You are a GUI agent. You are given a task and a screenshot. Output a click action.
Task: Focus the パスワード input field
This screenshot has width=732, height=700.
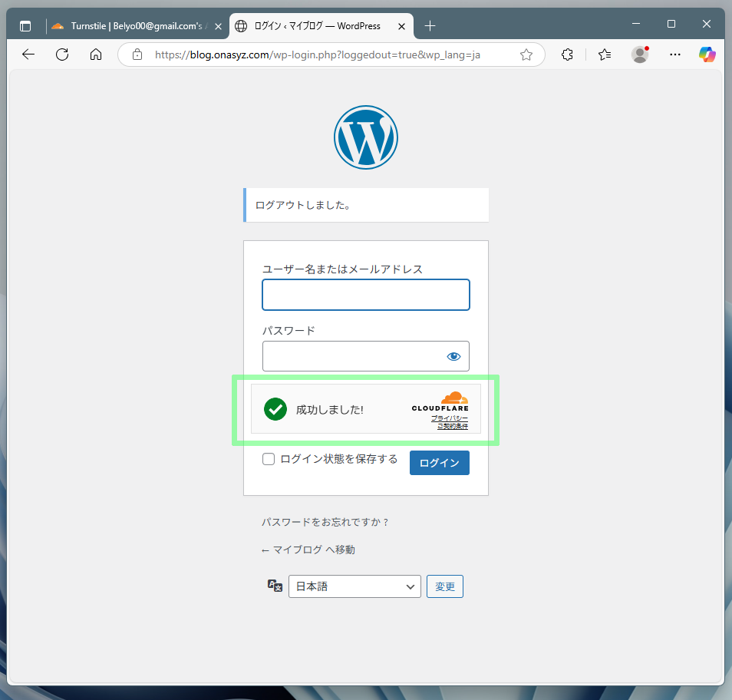click(x=366, y=356)
